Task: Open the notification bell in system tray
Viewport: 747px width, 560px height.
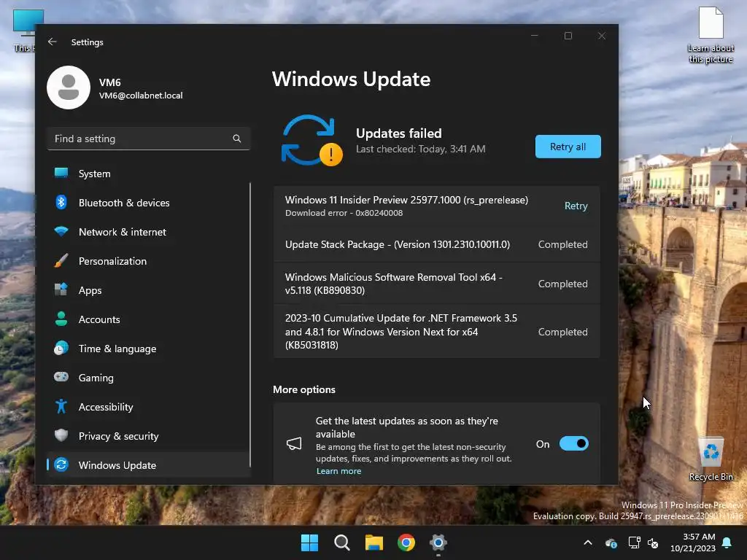Action: click(x=727, y=542)
